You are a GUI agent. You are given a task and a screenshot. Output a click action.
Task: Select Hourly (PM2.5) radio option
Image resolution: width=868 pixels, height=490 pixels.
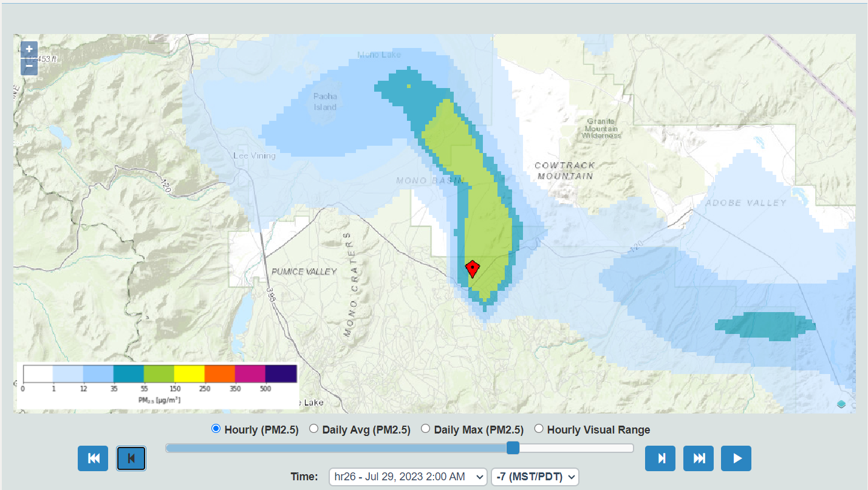(x=216, y=429)
